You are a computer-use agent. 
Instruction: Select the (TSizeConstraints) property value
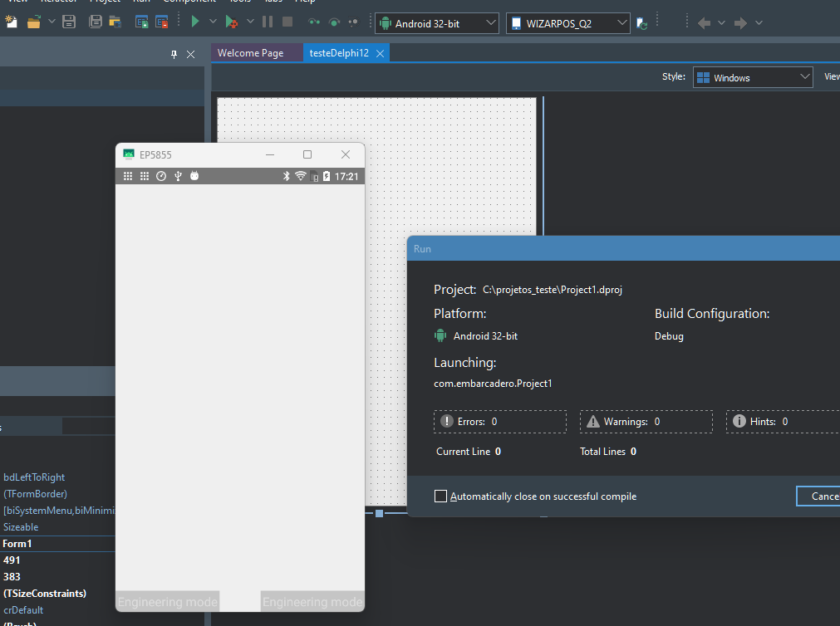click(45, 594)
